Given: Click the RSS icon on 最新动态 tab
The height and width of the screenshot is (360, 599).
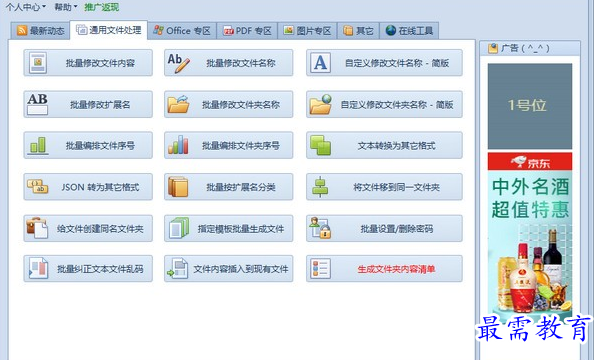Looking at the screenshot, I should pos(22,31).
